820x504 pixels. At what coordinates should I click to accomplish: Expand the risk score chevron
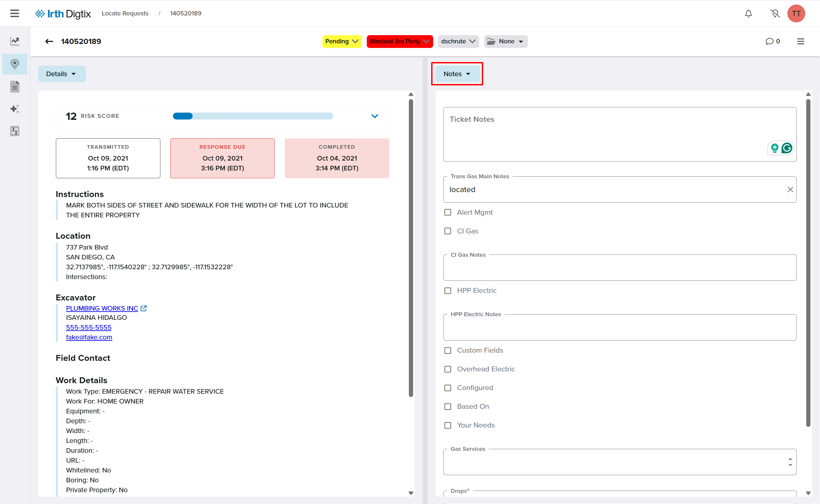[375, 116]
